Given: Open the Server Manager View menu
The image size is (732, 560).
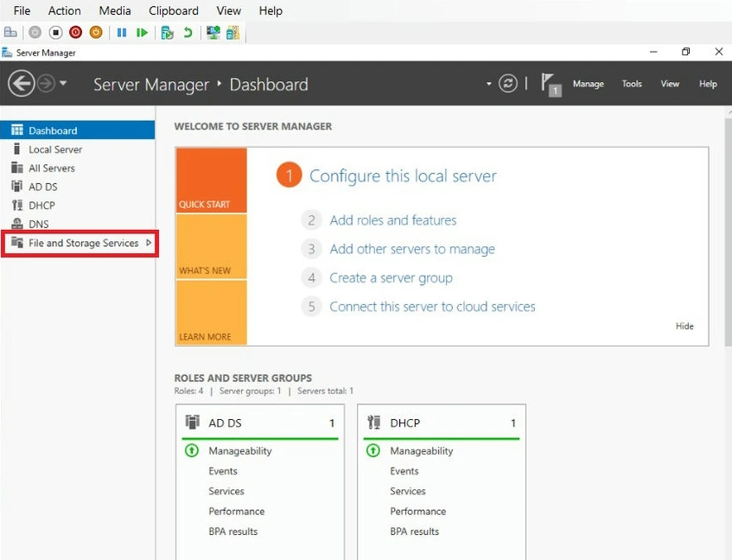Looking at the screenshot, I should [x=670, y=84].
